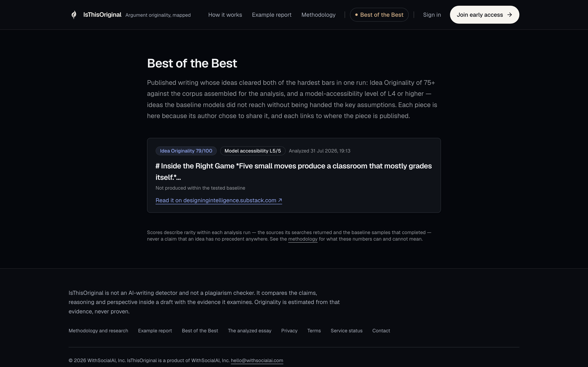The width and height of the screenshot is (588, 367).
Task: Open How it works in header
Action: coord(225,15)
